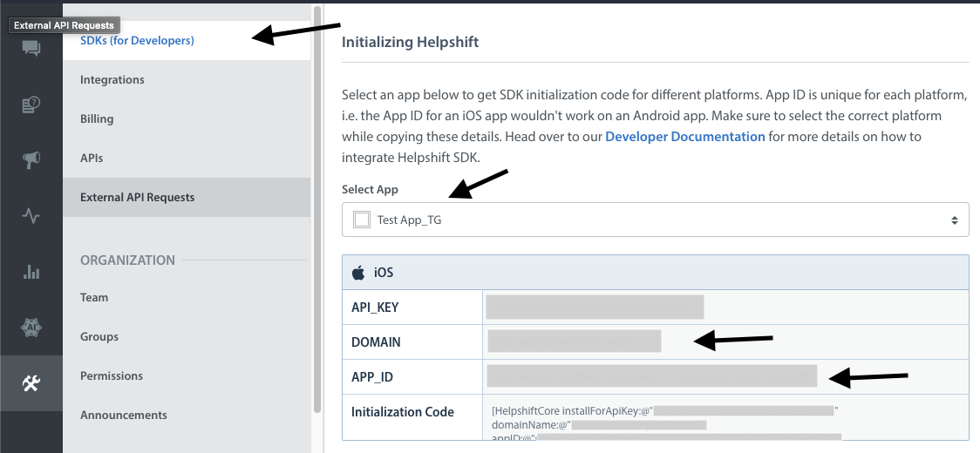Screen dimensions: 980x453
Task: Open the Analytics bar chart icon
Action: point(31,272)
